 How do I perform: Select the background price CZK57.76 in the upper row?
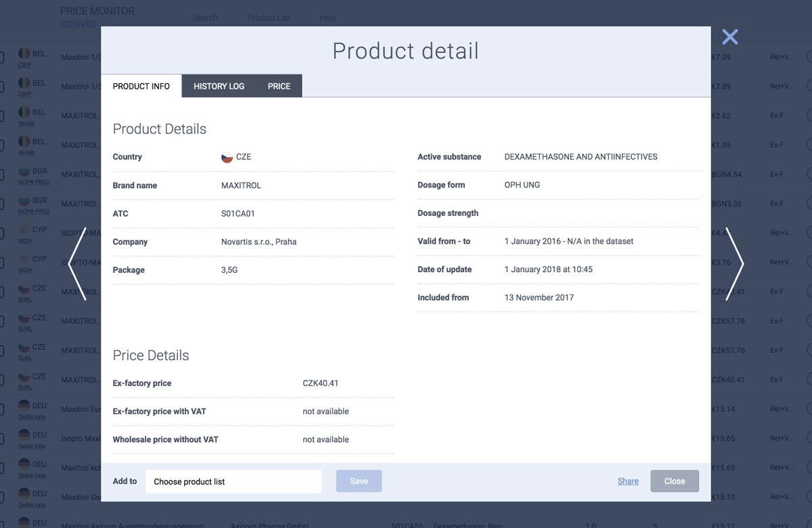click(x=728, y=322)
